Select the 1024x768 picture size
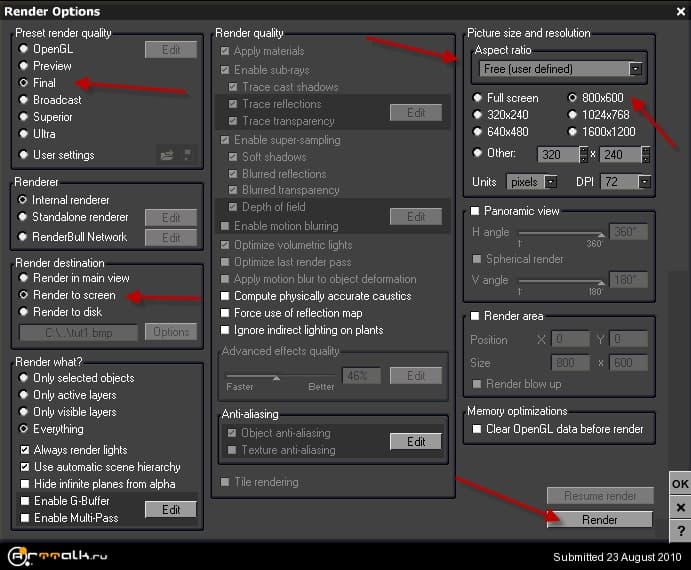691x570 pixels. 573,114
